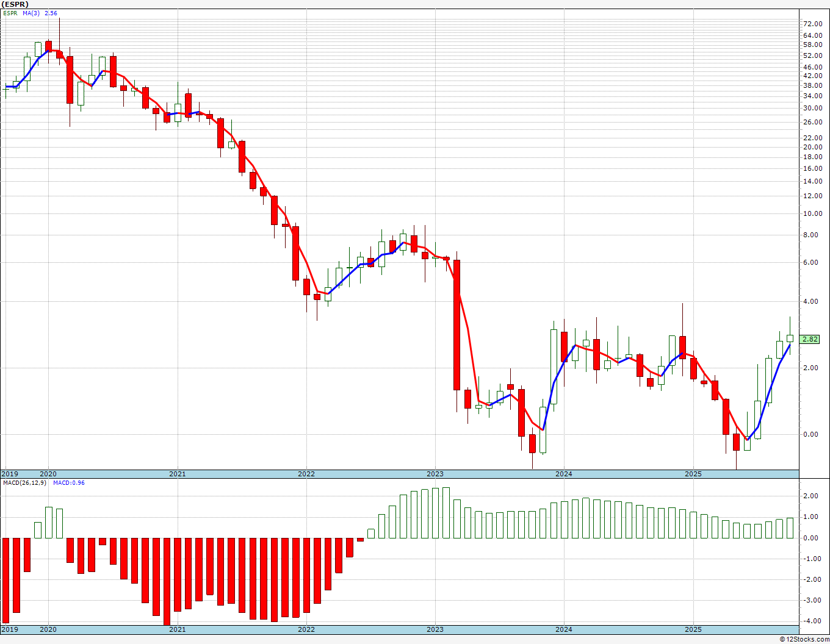Select the 64.00 price axis label

pyautogui.click(x=812, y=35)
